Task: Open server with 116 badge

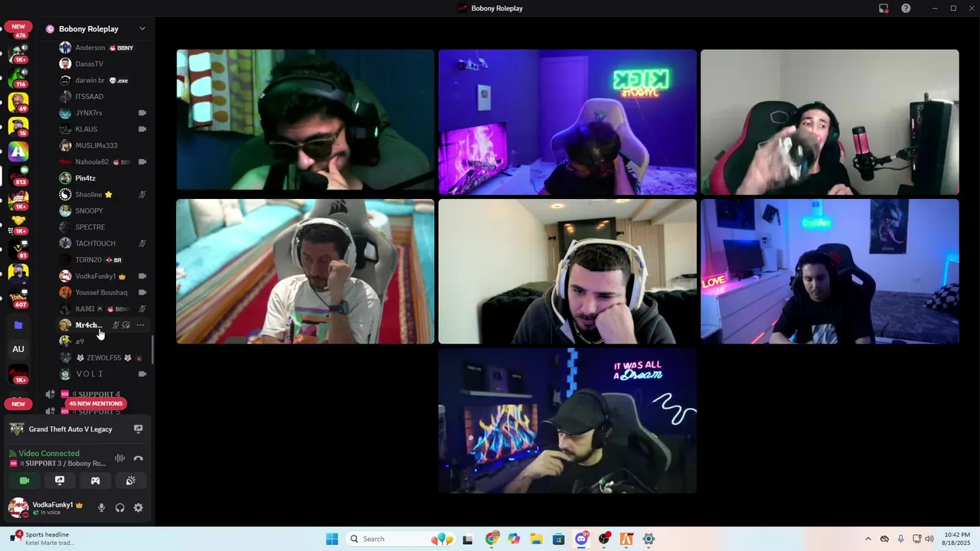Action: [x=18, y=77]
